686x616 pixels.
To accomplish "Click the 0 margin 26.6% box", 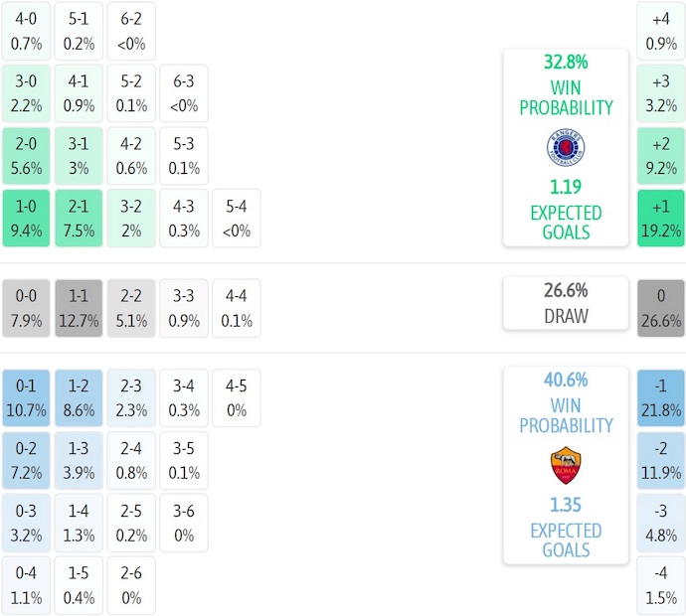I will [661, 308].
